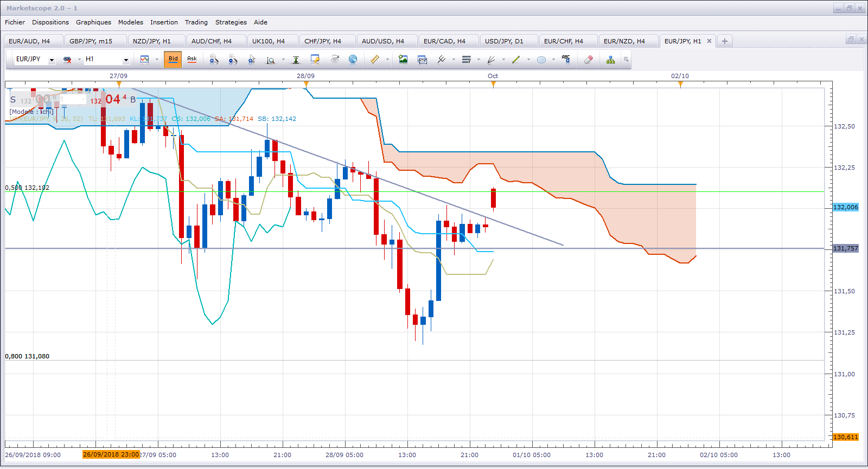The width and height of the screenshot is (868, 469).
Task: Switch to the UK100, H4 tab
Action: [x=272, y=41]
